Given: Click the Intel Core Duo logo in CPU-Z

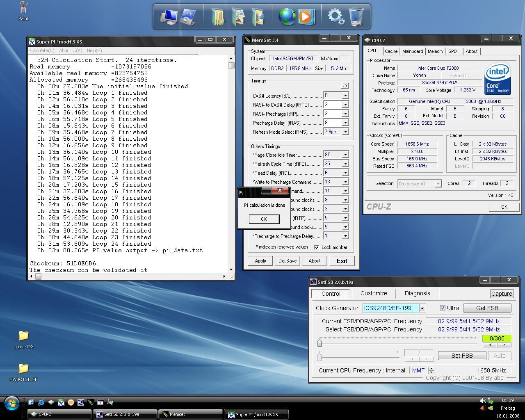Looking at the screenshot, I should pyautogui.click(x=498, y=78).
